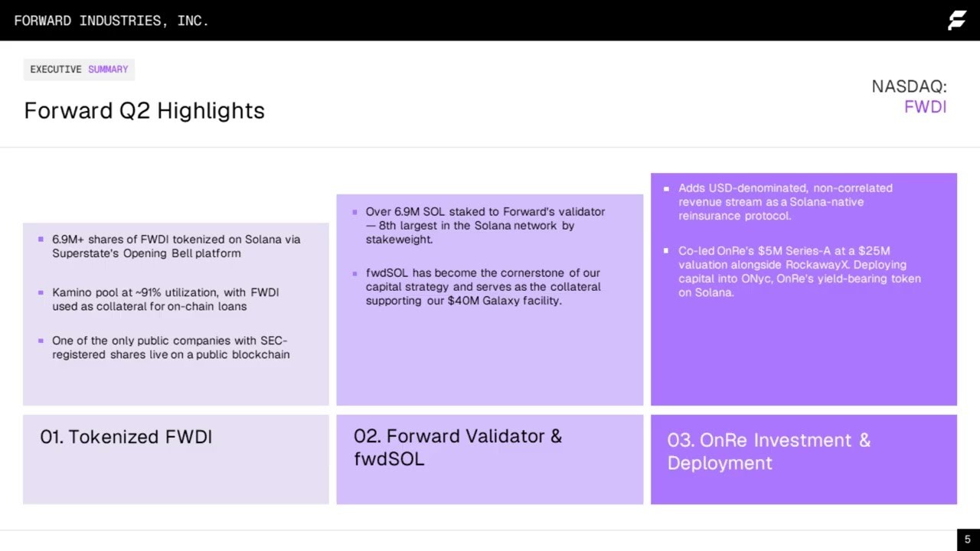
Task: Click the bullet before Kamino pool utilization
Action: tap(41, 292)
